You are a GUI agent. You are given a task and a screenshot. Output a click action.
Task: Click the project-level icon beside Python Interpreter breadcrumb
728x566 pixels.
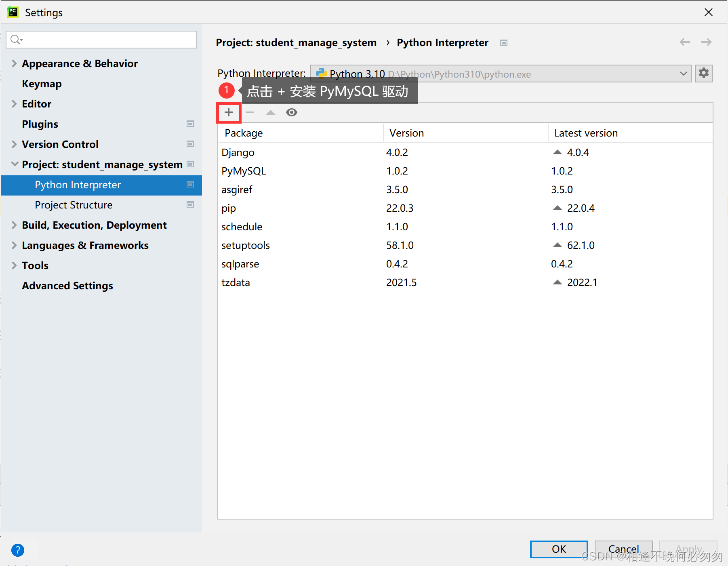[x=504, y=43]
